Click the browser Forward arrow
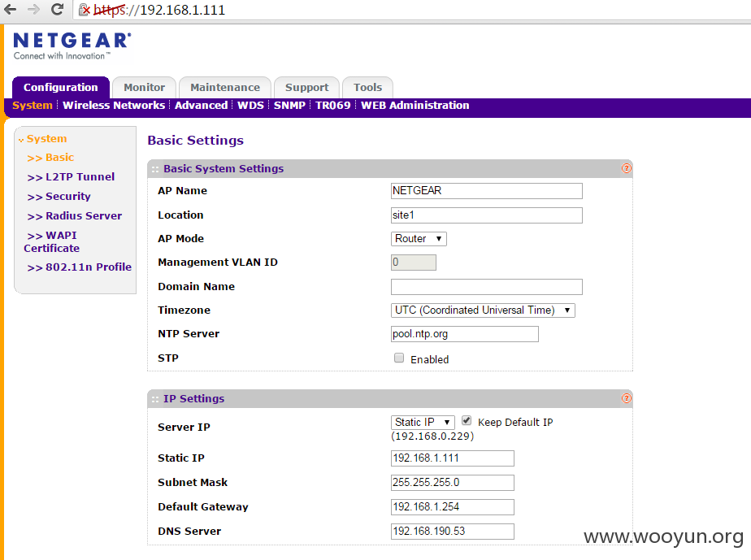The width and height of the screenshot is (751, 560). coord(33,9)
